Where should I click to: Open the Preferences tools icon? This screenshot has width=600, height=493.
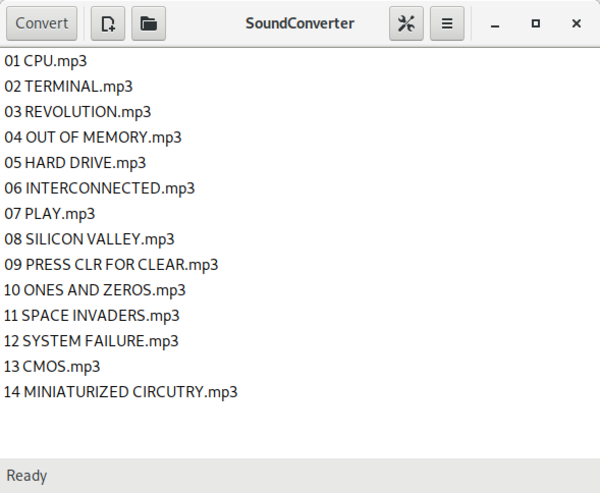[x=406, y=23]
